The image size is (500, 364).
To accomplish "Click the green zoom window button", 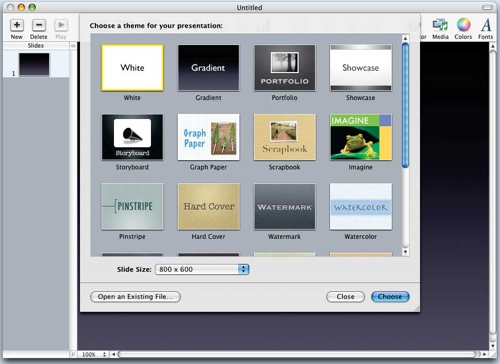I will [32, 7].
